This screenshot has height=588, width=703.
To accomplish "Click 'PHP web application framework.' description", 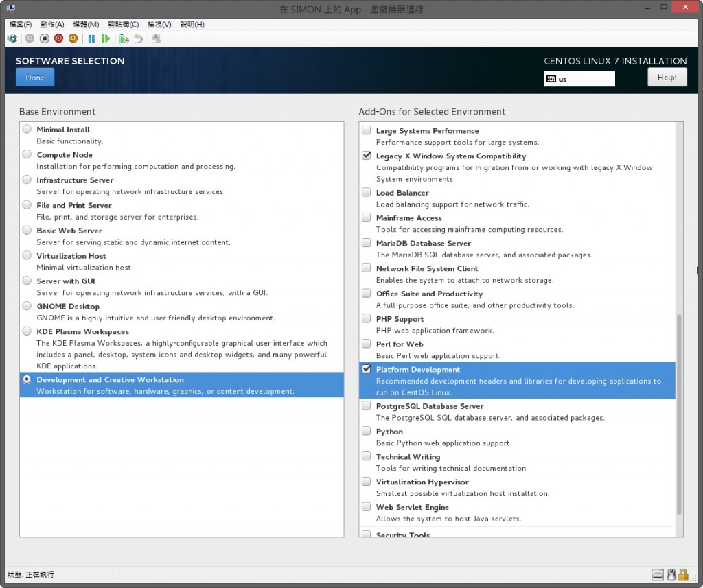I will pos(435,330).
